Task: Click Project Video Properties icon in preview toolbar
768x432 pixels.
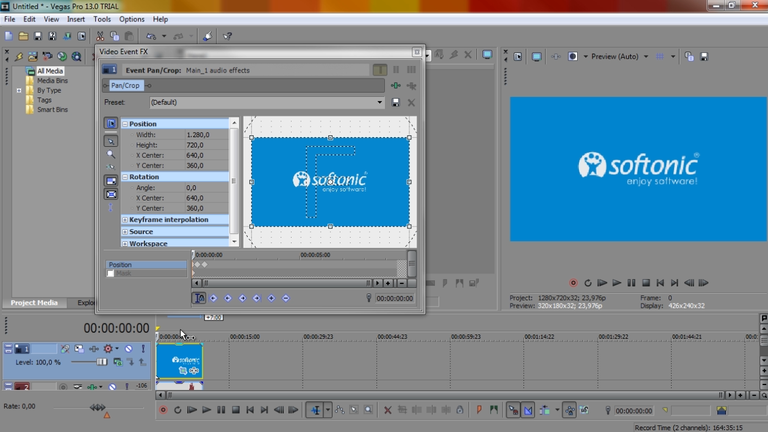Action: coord(518,57)
